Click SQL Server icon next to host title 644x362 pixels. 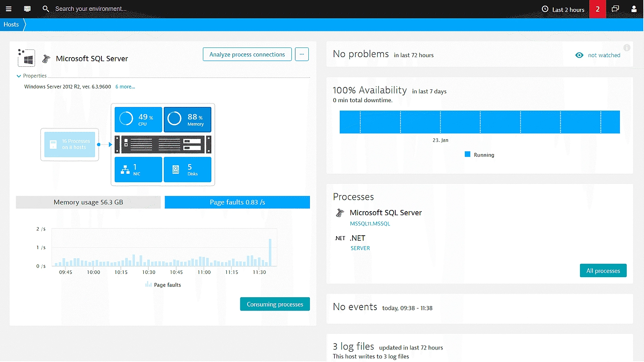point(46,59)
